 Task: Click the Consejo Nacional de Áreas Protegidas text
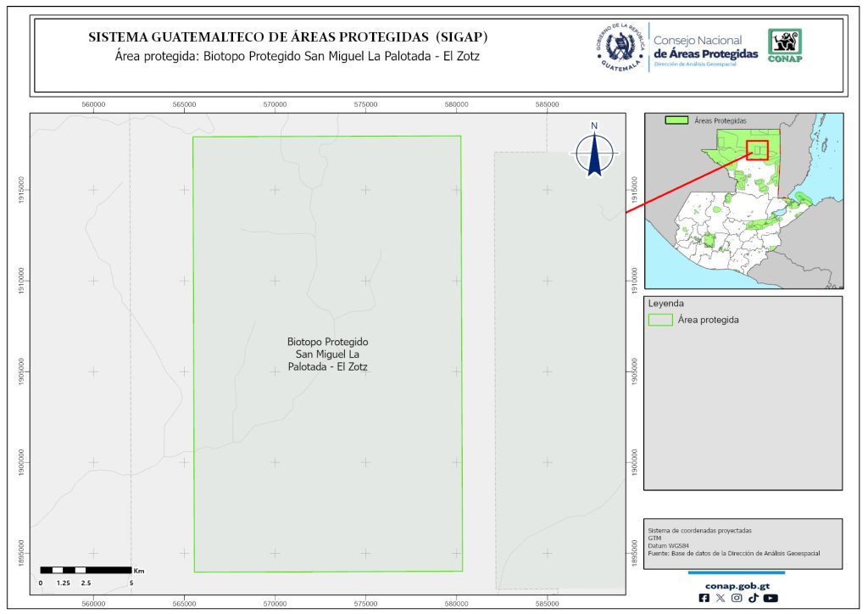click(705, 48)
